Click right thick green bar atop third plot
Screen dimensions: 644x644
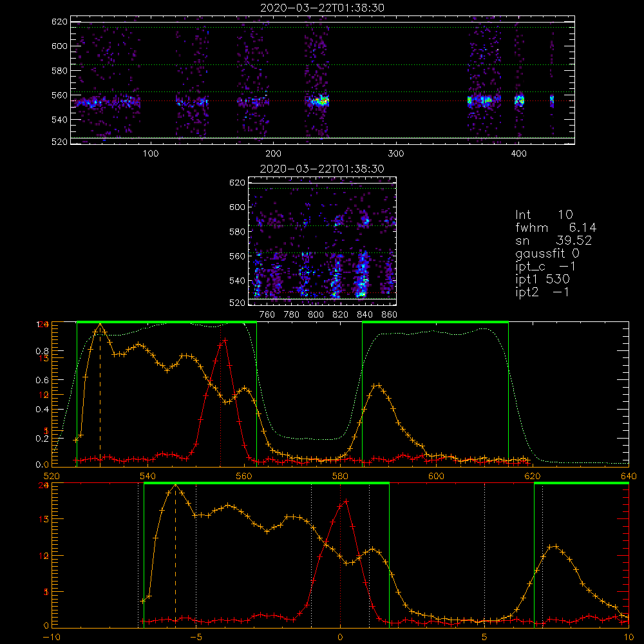(435, 322)
